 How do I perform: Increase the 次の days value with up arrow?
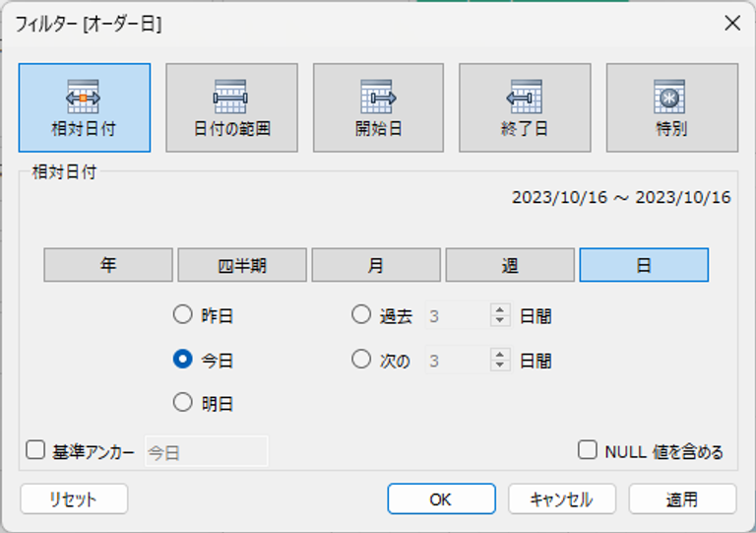[x=500, y=354]
